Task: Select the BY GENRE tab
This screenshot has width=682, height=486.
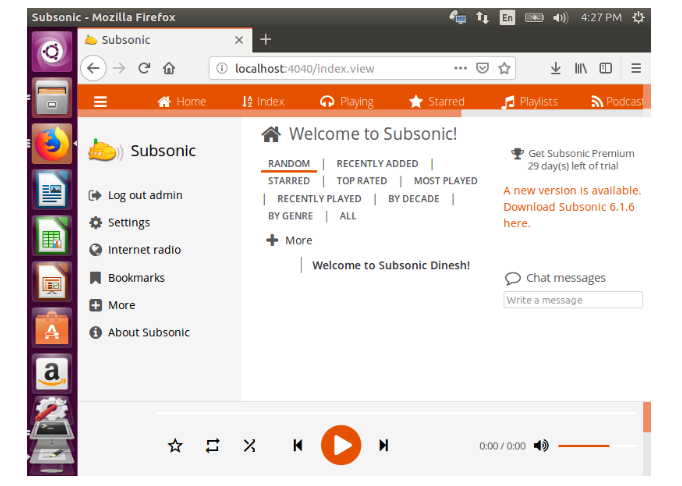Action: pyautogui.click(x=290, y=216)
